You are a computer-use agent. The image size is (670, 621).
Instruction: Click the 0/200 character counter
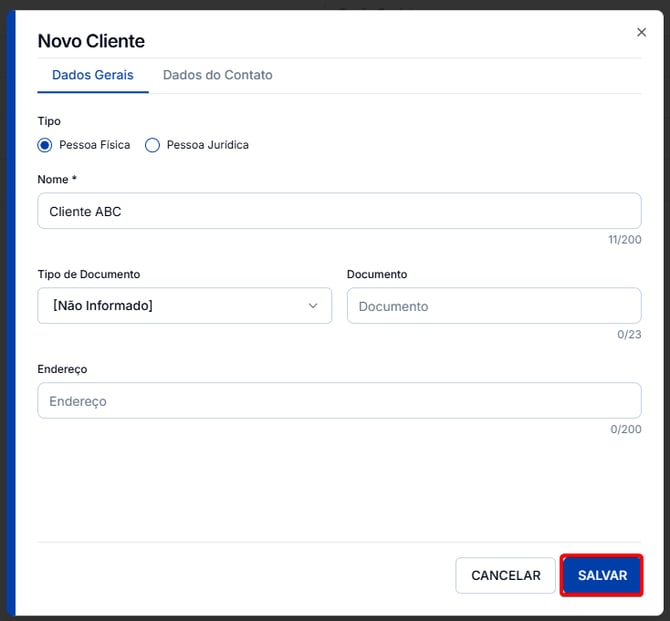[626, 429]
